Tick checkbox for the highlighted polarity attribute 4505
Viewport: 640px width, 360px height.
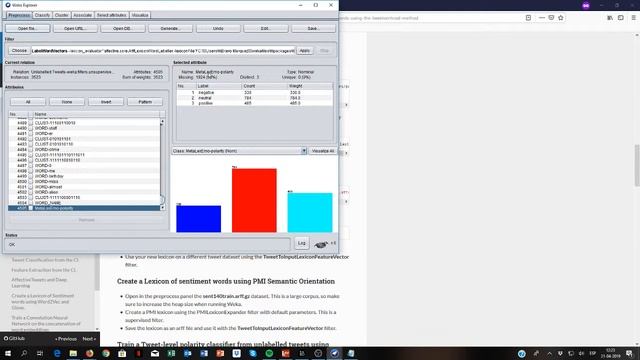(31, 208)
